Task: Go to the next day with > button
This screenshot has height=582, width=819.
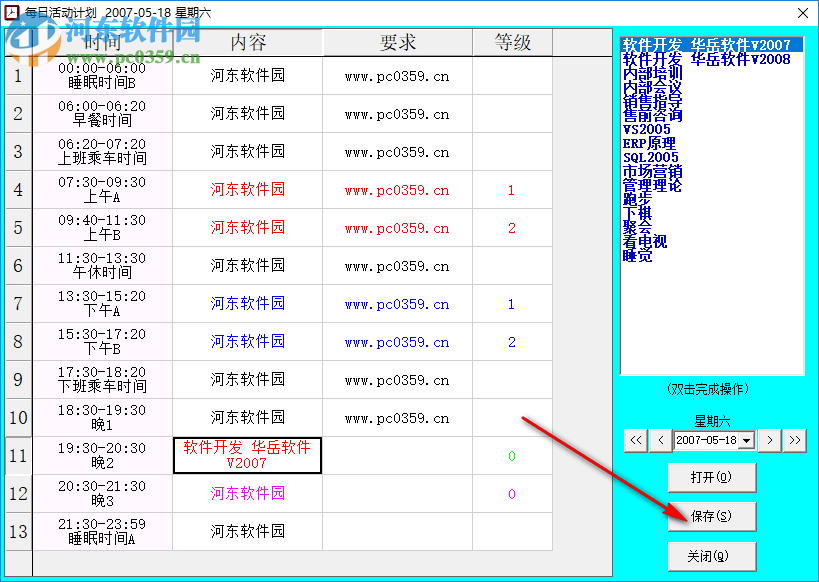Action: 770,440
